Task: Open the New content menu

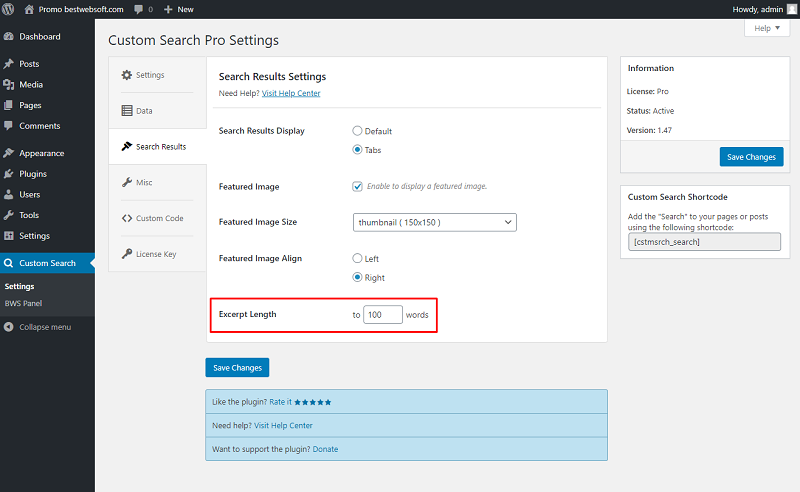Action: click(179, 9)
